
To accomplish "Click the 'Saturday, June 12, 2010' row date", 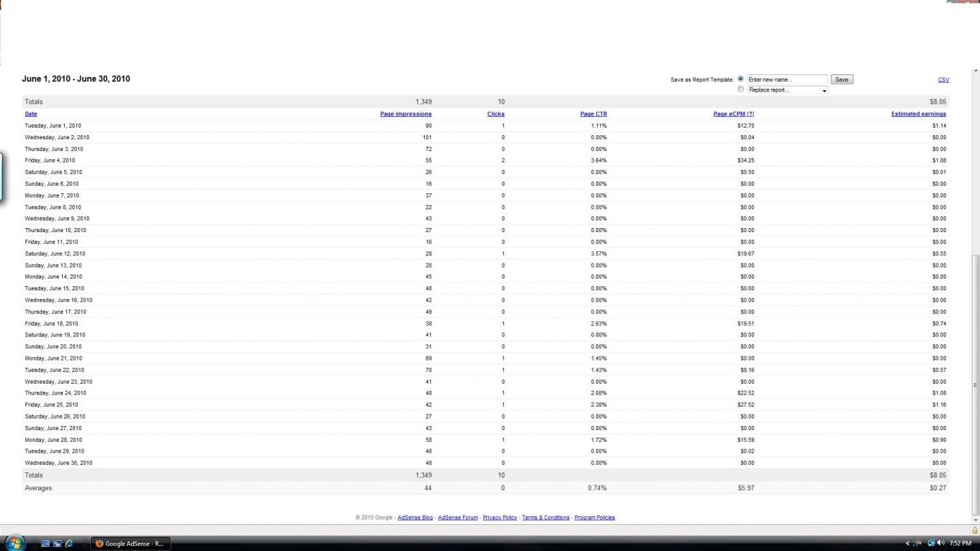I will pyautogui.click(x=55, y=254).
